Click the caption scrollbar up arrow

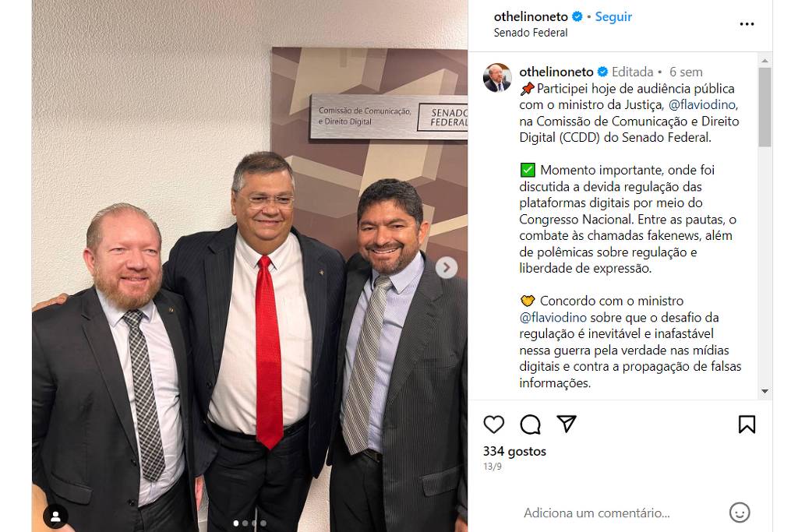(764, 61)
